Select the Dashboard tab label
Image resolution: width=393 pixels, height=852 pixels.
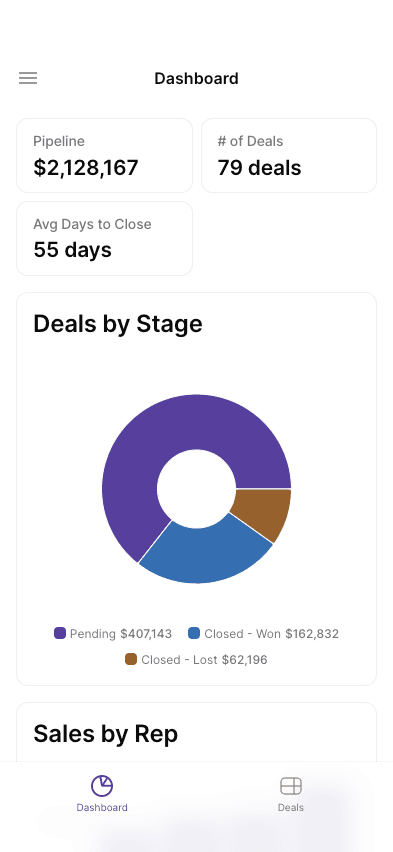(102, 807)
